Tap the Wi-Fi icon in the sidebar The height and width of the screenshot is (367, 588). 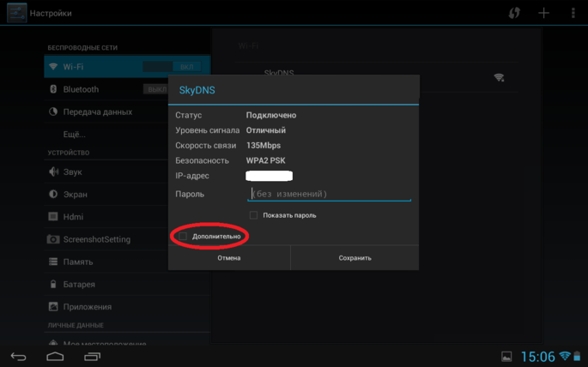(x=53, y=67)
